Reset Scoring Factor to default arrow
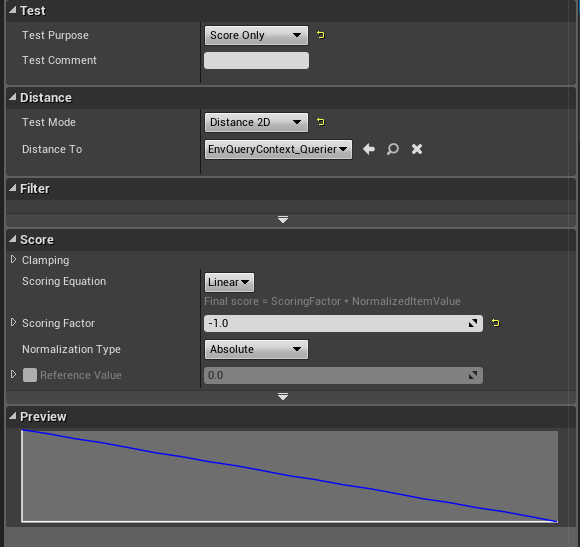 tap(496, 323)
